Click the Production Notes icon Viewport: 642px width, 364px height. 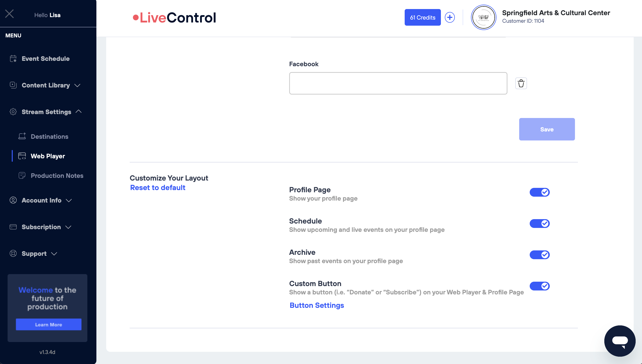pyautogui.click(x=22, y=175)
